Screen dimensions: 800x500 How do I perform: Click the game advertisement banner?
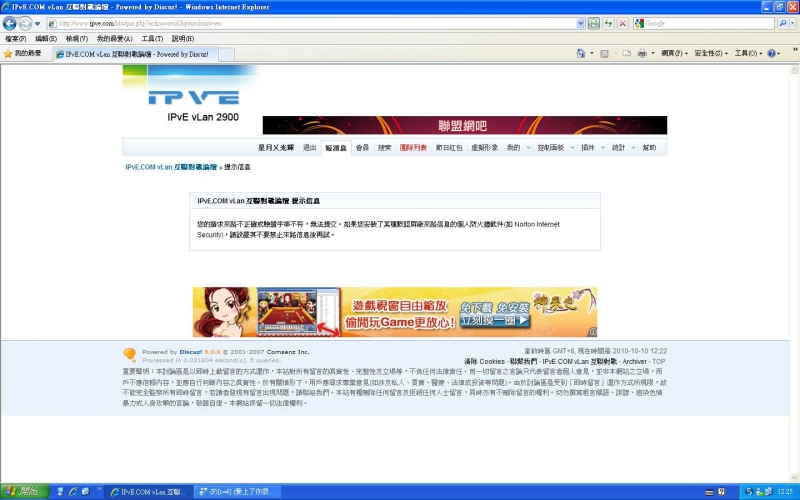coord(395,312)
